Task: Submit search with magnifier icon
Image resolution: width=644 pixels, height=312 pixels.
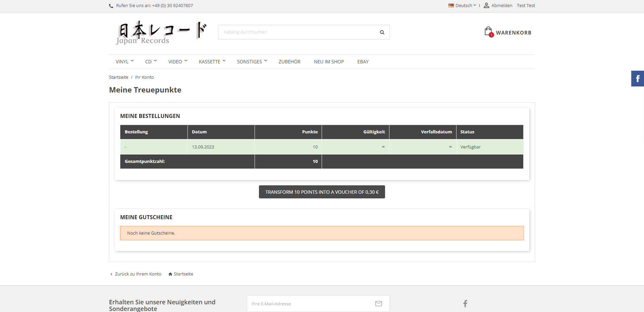Action: tap(382, 32)
